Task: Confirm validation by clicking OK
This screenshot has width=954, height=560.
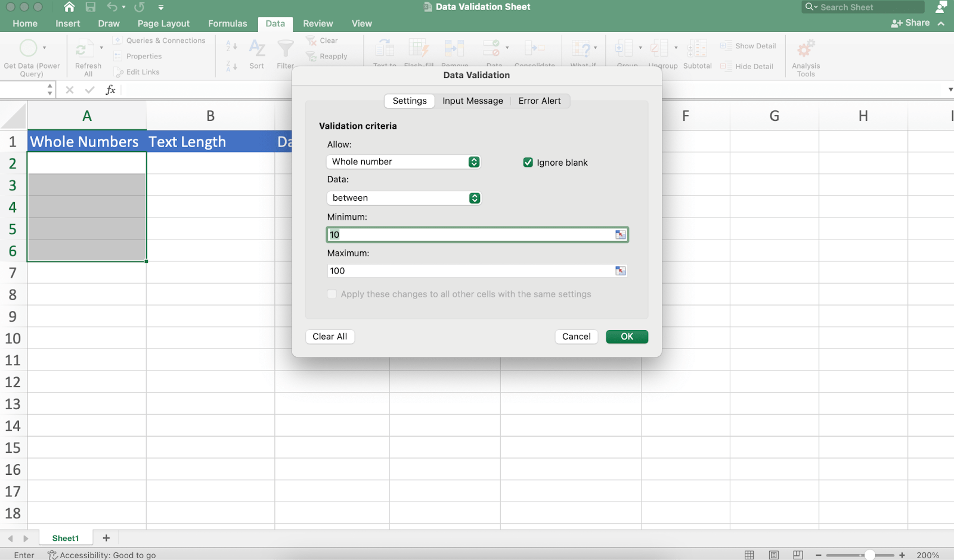Action: pyautogui.click(x=627, y=336)
